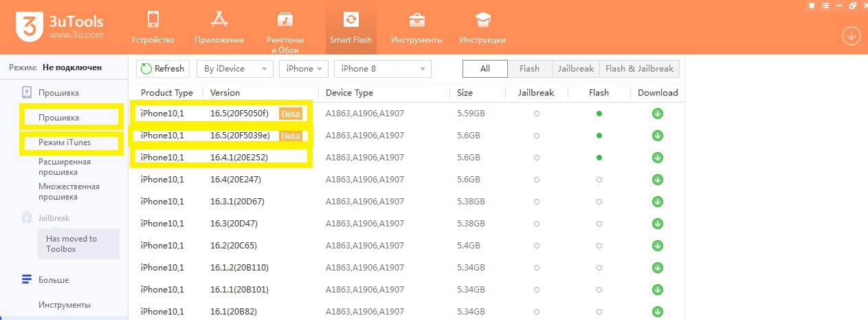Click the Прошивка section header icon
The height and width of the screenshot is (320, 868).
coord(27,92)
